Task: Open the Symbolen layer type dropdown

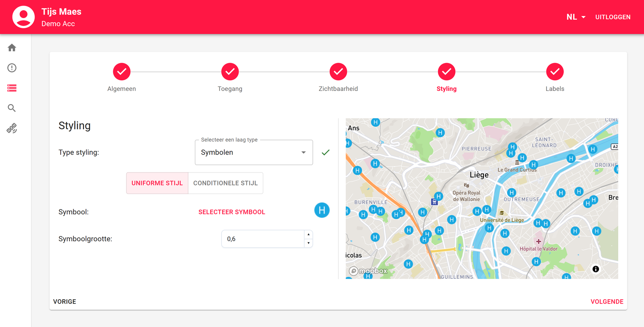Action: point(254,152)
